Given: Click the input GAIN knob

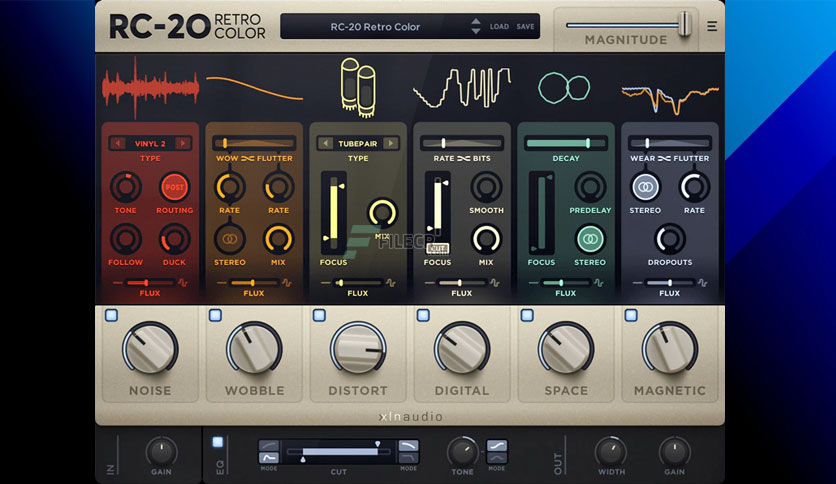Looking at the screenshot, I should pyautogui.click(x=161, y=452).
